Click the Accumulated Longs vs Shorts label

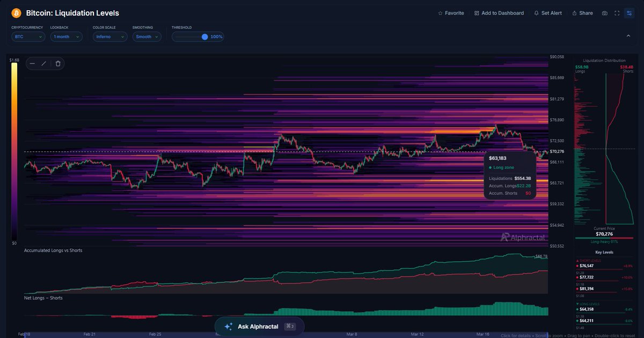[x=53, y=250]
